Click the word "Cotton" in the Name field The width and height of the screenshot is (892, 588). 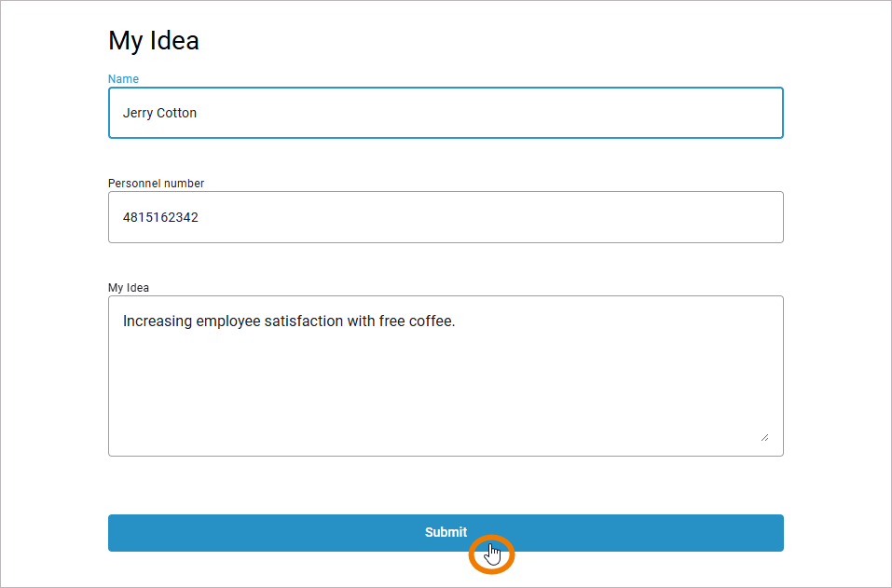click(176, 113)
